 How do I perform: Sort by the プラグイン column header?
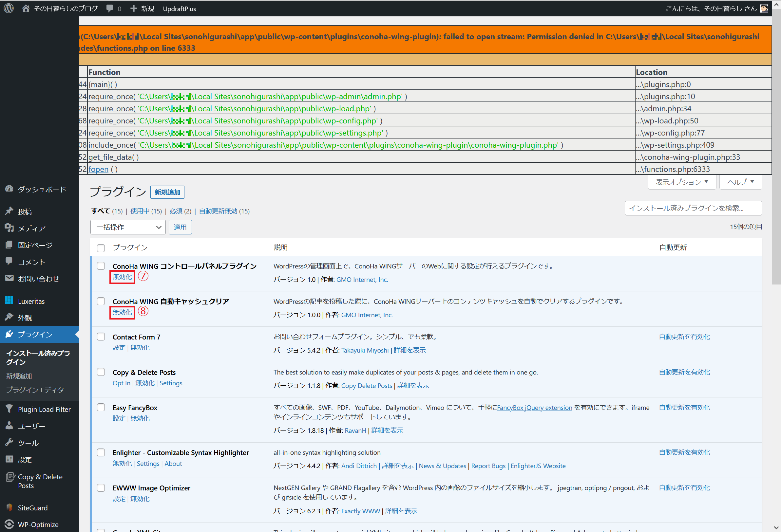130,248
